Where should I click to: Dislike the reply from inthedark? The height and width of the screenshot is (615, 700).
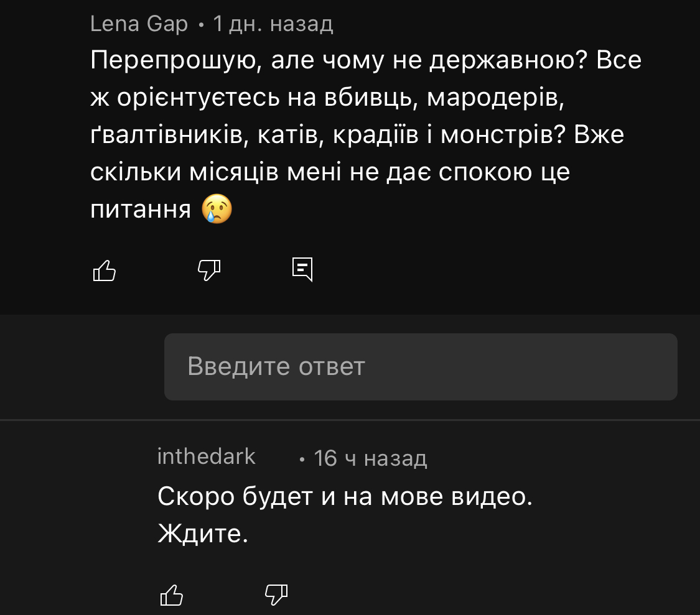tap(276, 594)
